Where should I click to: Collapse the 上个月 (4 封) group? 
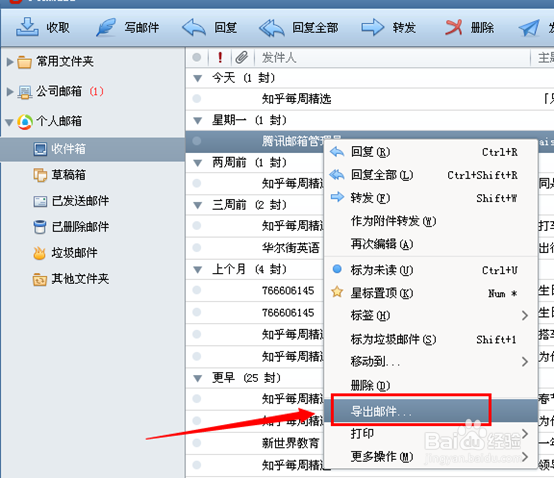click(198, 270)
